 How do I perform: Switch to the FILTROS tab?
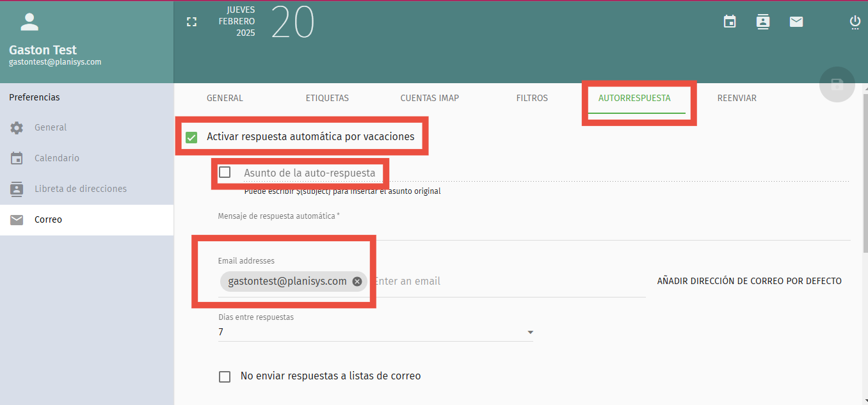[x=532, y=98]
